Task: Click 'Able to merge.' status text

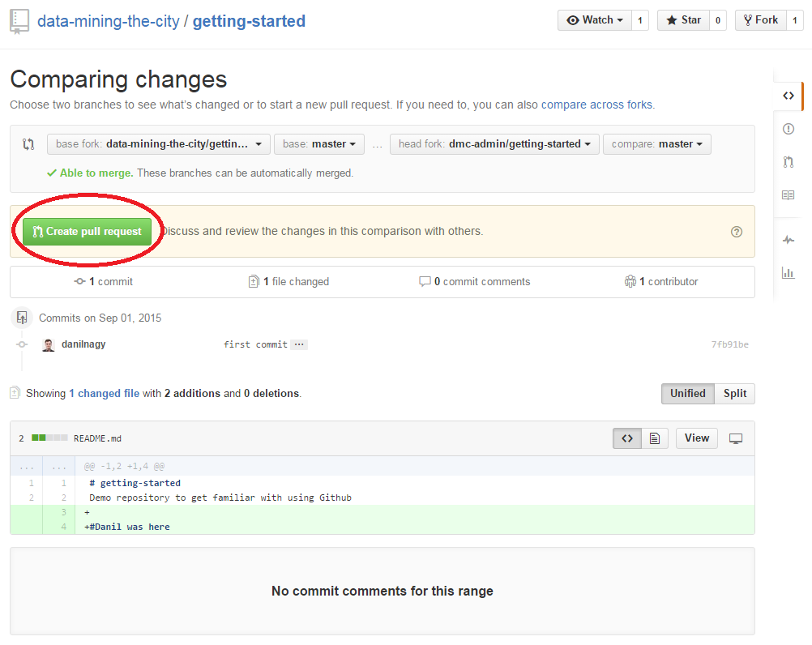Action: (x=96, y=173)
